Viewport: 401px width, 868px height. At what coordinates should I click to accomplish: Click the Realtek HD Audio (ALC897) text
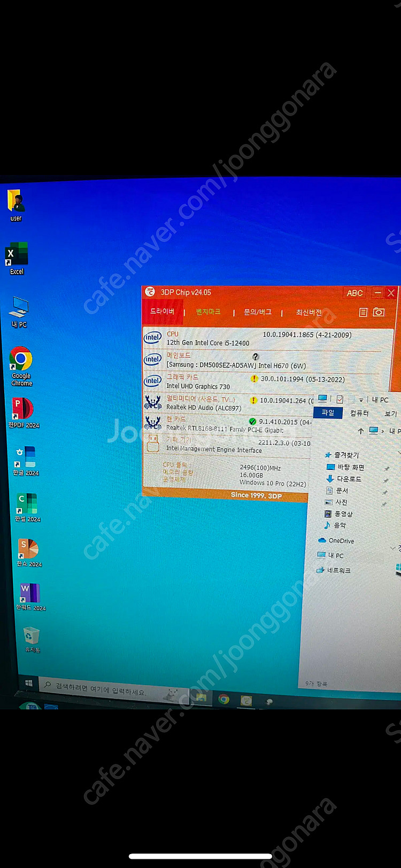click(x=204, y=408)
